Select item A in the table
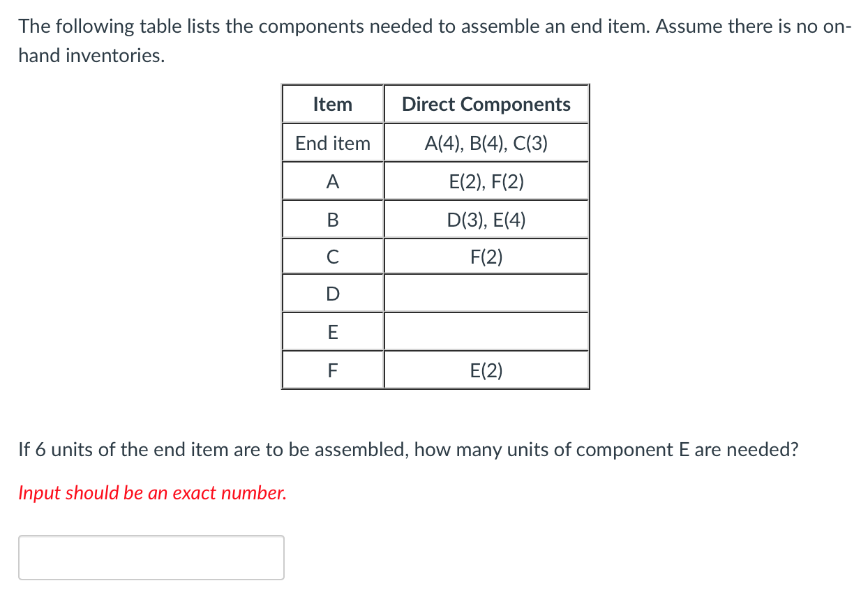 point(332,181)
